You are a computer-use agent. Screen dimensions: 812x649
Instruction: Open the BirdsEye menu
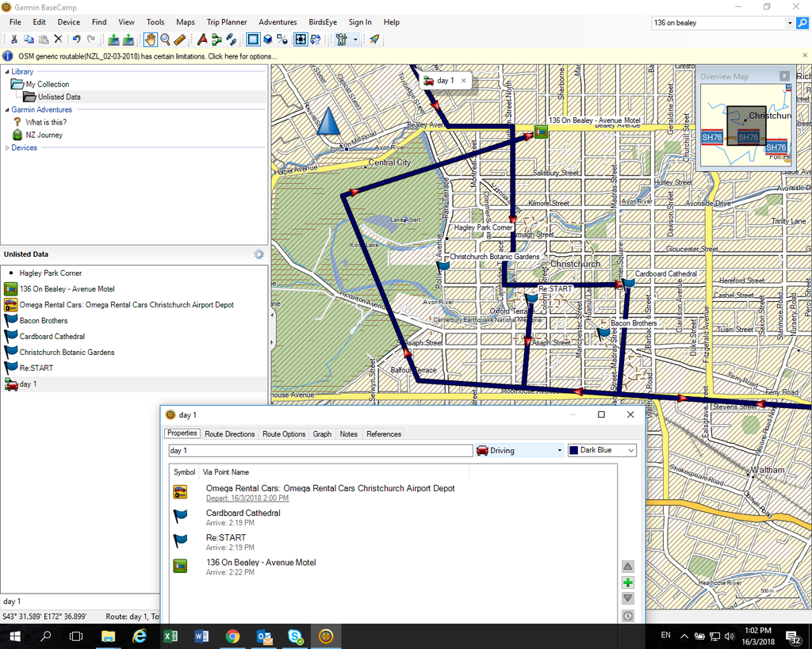click(323, 22)
